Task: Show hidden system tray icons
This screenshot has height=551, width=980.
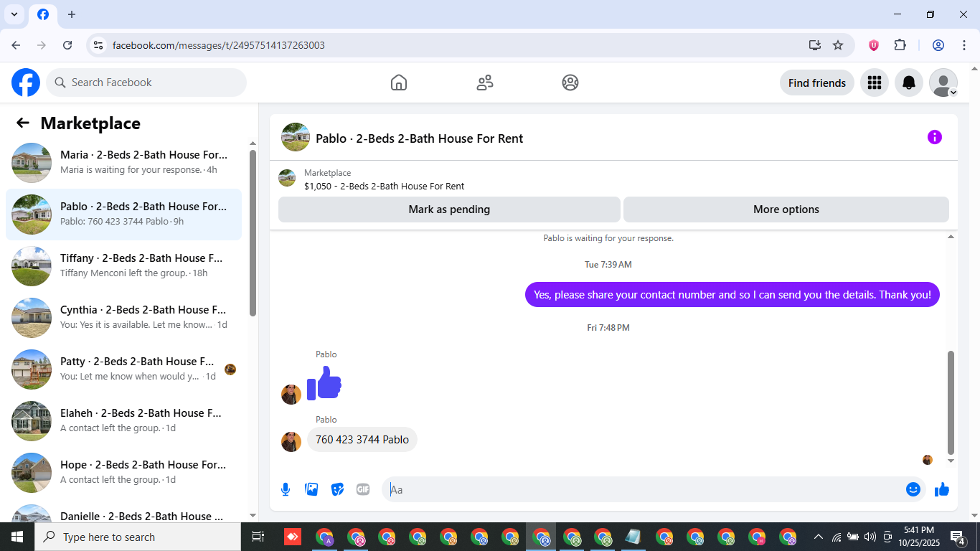Action: coord(818,537)
